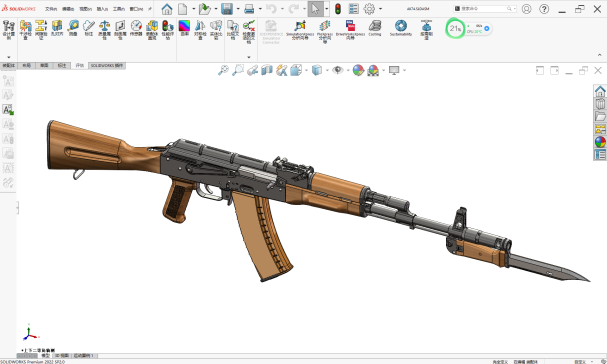Run Interference Detection tool
The height and width of the screenshot is (364, 607).
click(x=26, y=30)
